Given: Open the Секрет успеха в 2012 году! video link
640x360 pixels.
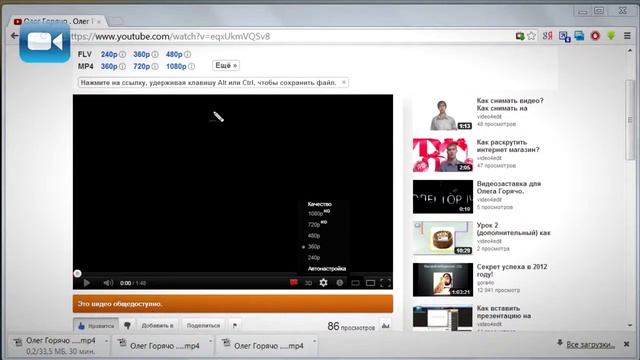Looking at the screenshot, I should pos(512,270).
